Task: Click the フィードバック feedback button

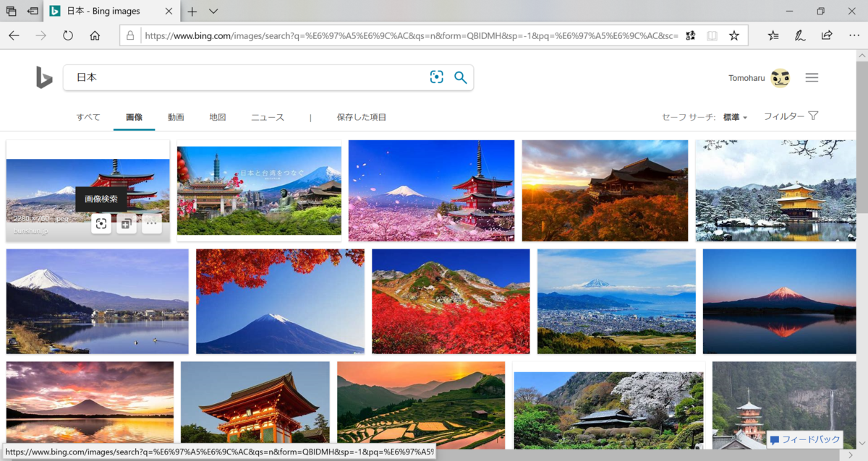Action: [805, 439]
